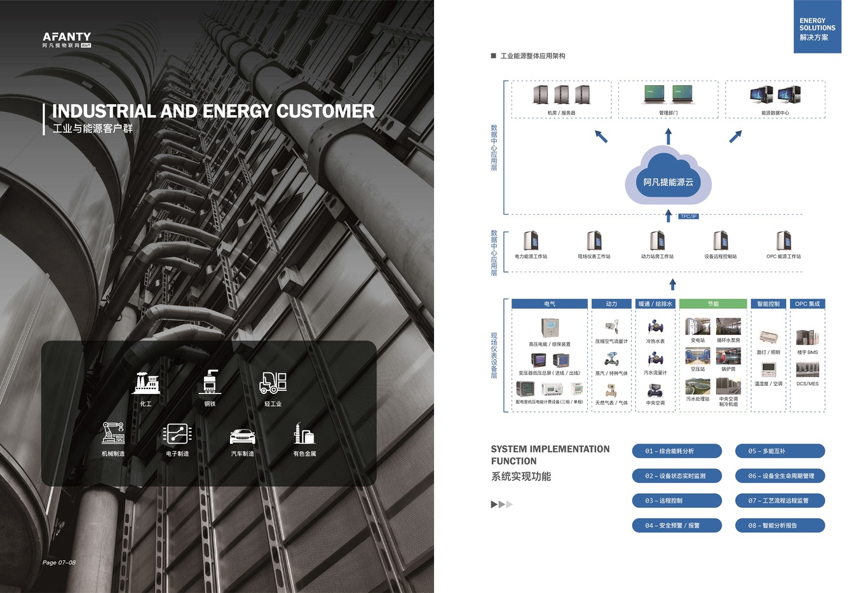Click the 能源数据中心 desktop computers image
The height and width of the screenshot is (593, 868).
click(x=775, y=95)
